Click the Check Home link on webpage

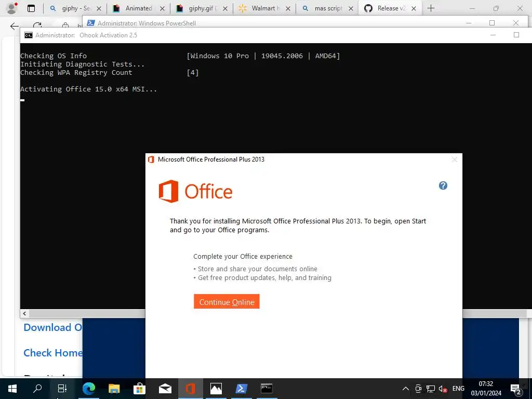point(52,353)
